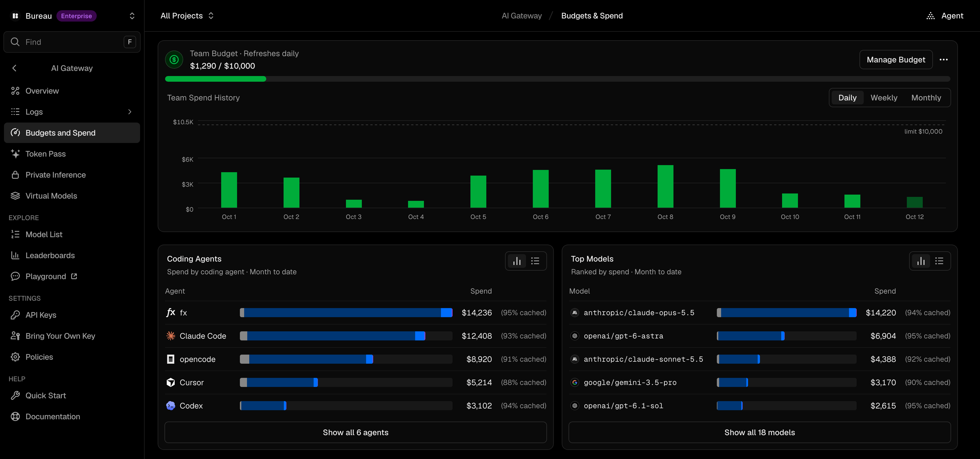Select Top Models list view
Image resolution: width=980 pixels, height=459 pixels.
pyautogui.click(x=939, y=261)
